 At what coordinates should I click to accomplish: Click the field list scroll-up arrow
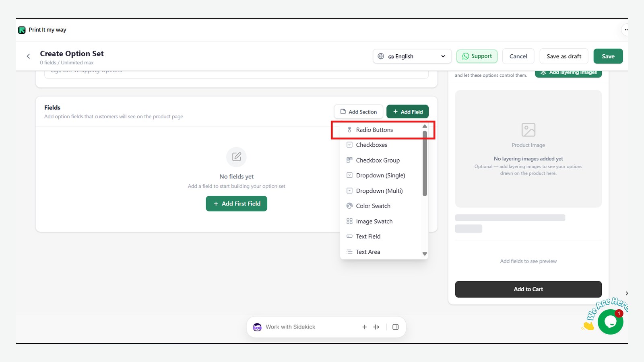[425, 126]
